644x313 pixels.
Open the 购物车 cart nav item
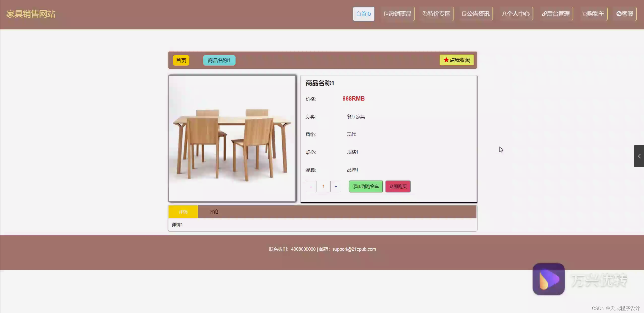point(593,14)
